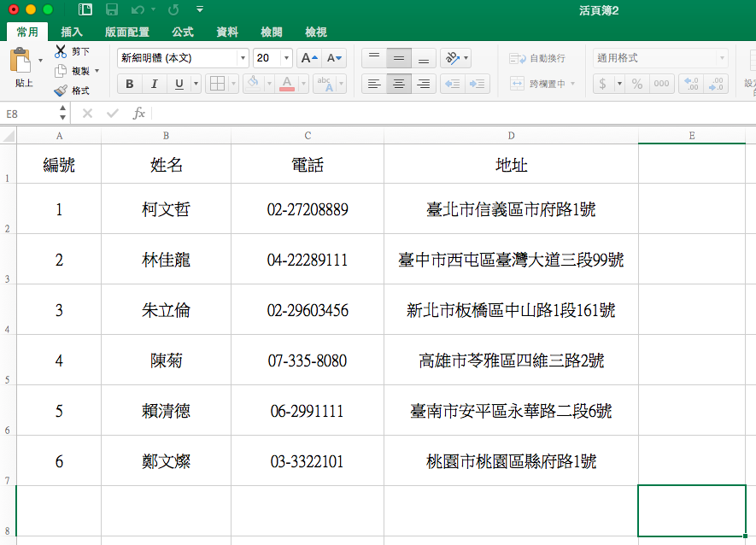Image resolution: width=756 pixels, height=545 pixels.
Task: Click the Increase Indent icon
Action: click(x=478, y=84)
